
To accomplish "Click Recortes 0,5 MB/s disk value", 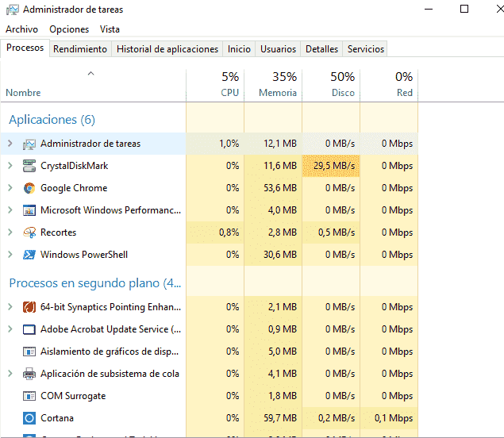I will pyautogui.click(x=337, y=232).
